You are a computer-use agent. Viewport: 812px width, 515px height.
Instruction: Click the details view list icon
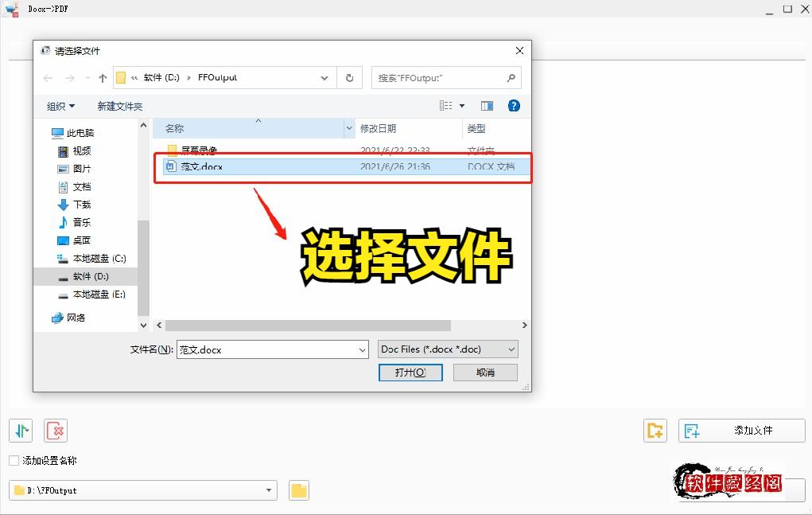[445, 105]
